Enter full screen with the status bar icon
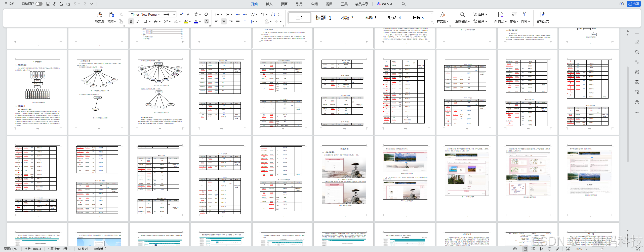Viewport: 644px width, 252px height. pos(638,249)
